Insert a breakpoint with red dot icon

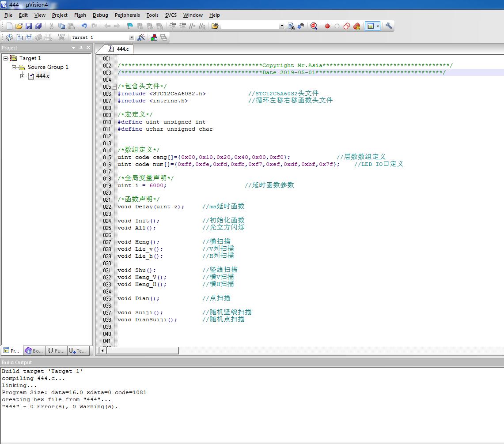coord(327,26)
